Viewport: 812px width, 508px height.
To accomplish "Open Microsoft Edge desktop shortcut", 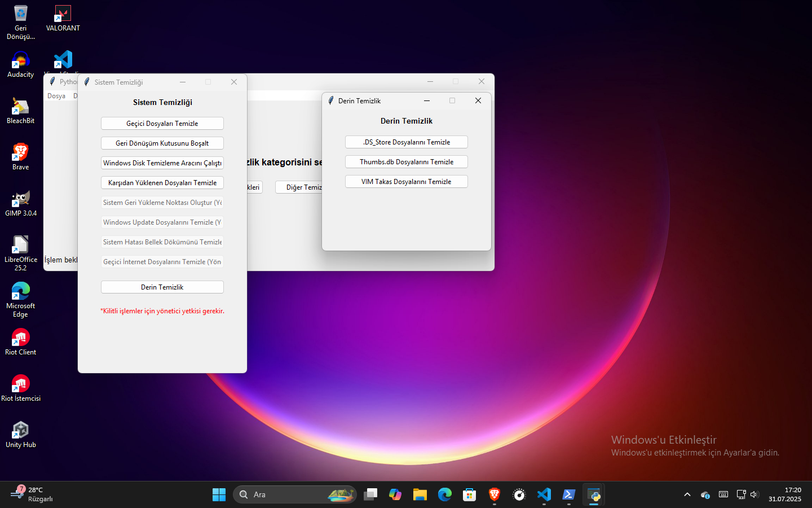I will (x=21, y=300).
